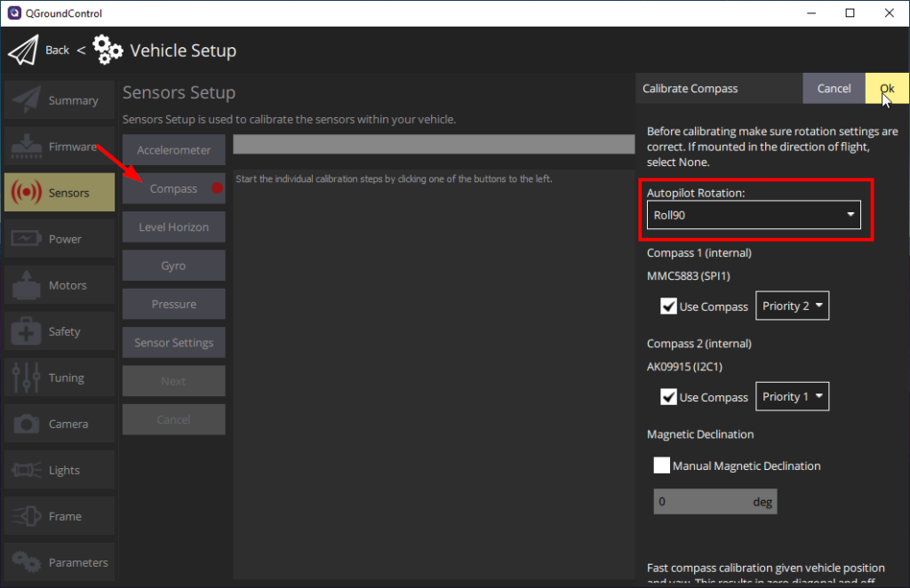Enable Manual Magnetic Declination checkbox

[662, 465]
